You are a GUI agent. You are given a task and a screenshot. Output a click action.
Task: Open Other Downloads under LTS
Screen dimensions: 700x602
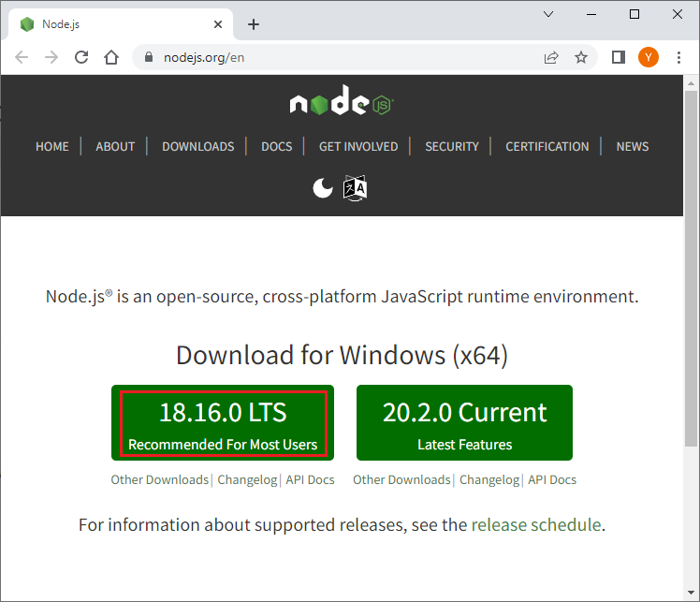click(160, 479)
